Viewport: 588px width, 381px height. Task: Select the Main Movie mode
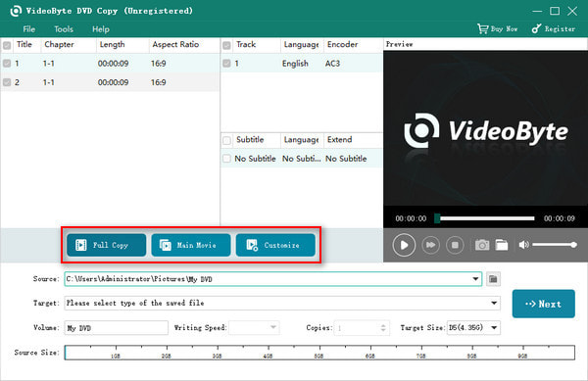point(191,245)
